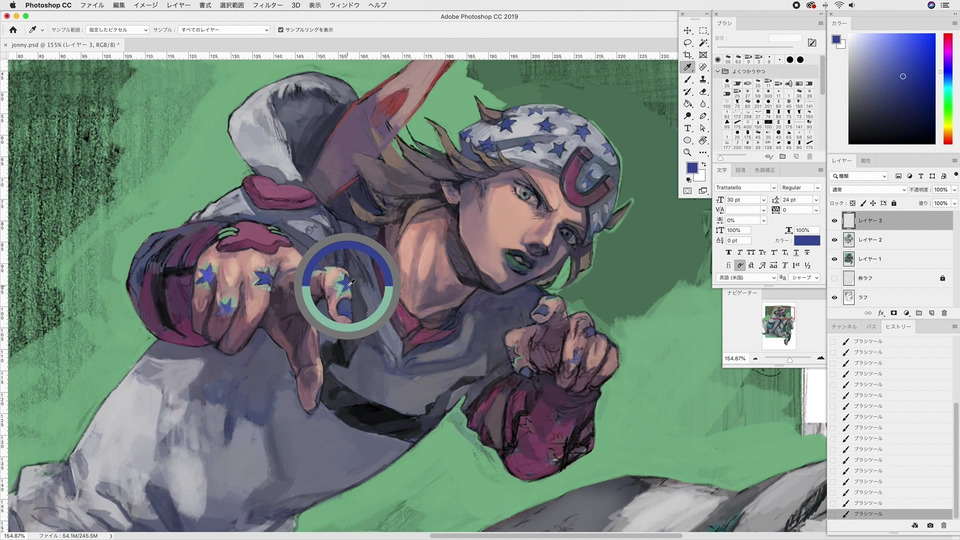Open the フィルター menu

tap(267, 5)
